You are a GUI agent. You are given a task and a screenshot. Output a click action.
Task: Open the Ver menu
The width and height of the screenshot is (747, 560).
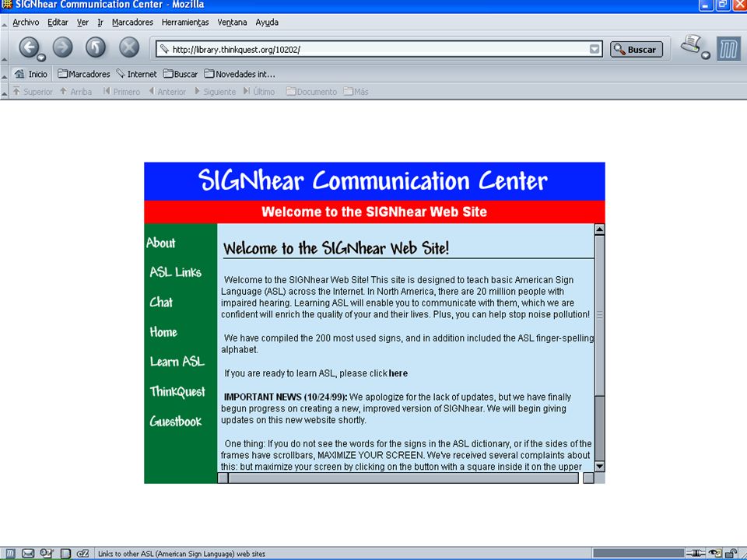click(x=83, y=23)
